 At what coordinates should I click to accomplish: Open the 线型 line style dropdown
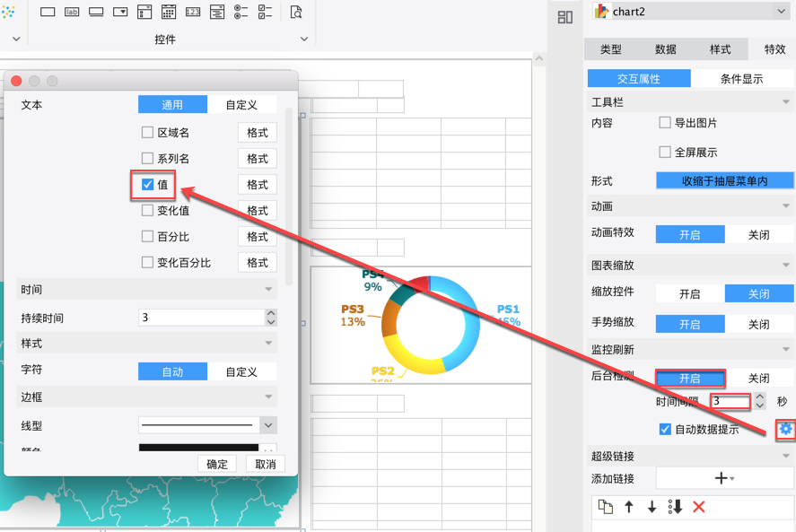click(x=268, y=425)
